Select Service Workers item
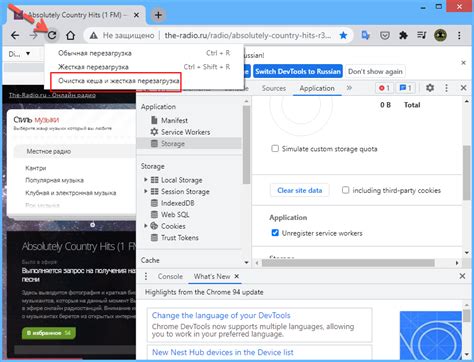This screenshot has height=362, width=474. (x=186, y=132)
